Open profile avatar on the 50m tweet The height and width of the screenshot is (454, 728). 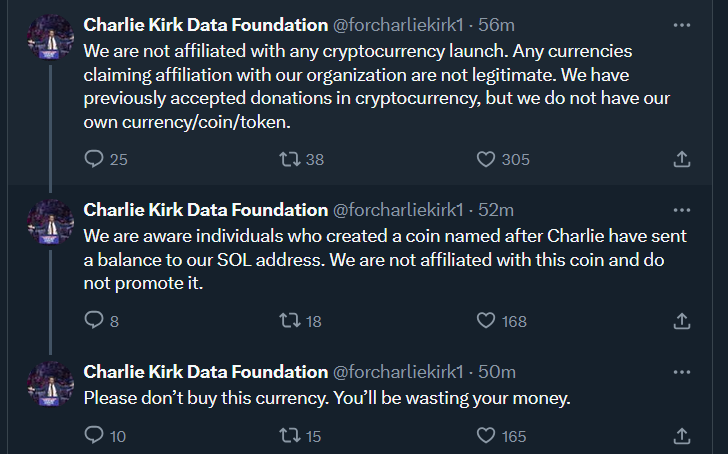coord(50,387)
